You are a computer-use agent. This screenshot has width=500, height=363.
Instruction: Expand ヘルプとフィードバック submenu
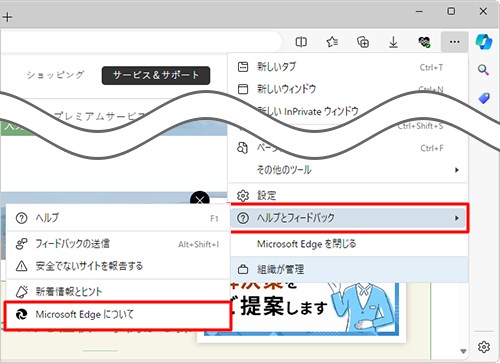tap(348, 218)
